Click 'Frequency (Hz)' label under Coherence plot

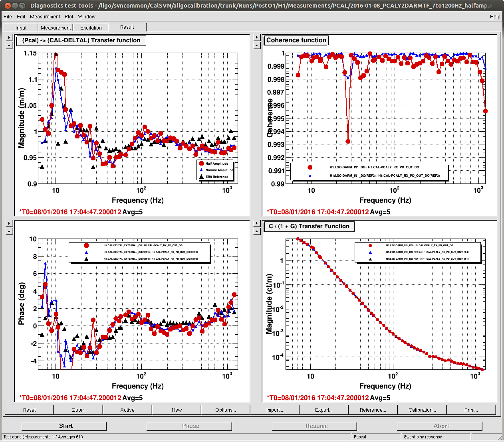point(385,200)
